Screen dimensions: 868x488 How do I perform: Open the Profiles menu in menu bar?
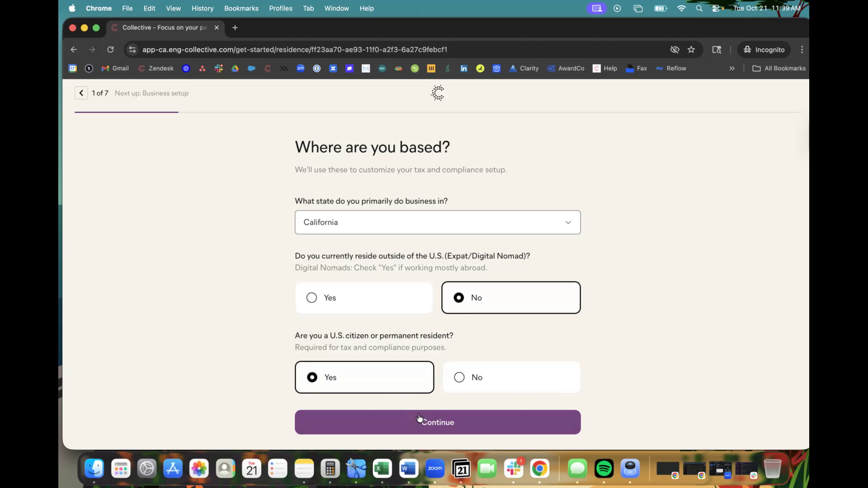pos(280,8)
